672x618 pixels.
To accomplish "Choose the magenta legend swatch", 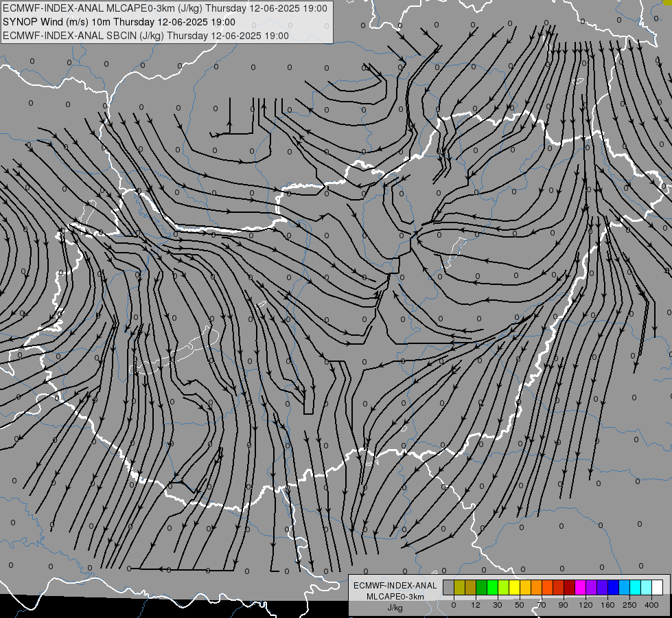I will coord(581,588).
